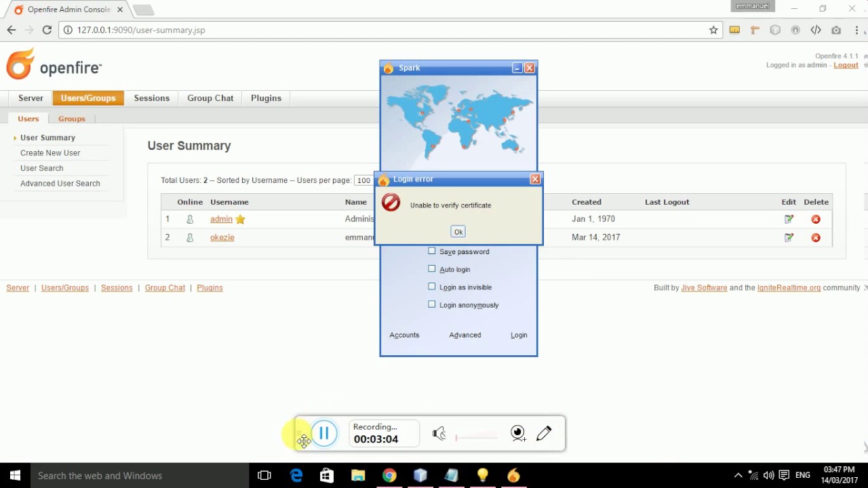Click the Openfire logo

pyautogui.click(x=54, y=65)
